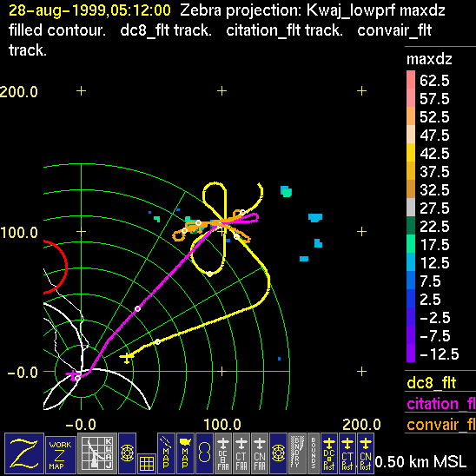The height and width of the screenshot is (476, 476).
Task: Enable the CN Post track icon
Action: tap(366, 453)
